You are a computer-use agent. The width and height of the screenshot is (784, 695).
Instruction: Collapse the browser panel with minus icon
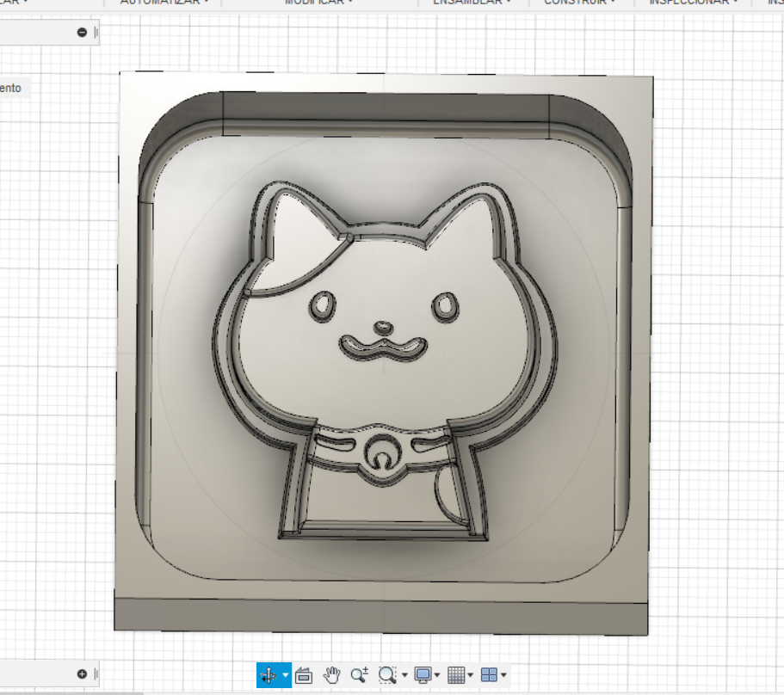(x=82, y=33)
